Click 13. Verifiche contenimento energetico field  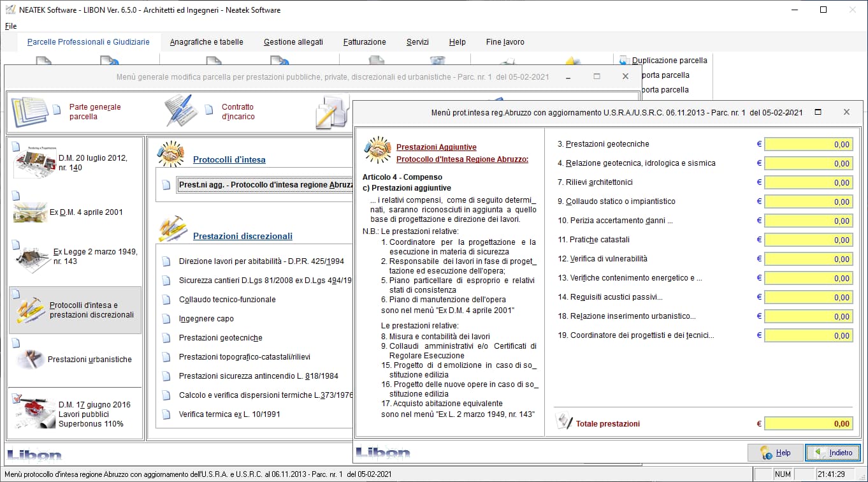click(808, 279)
